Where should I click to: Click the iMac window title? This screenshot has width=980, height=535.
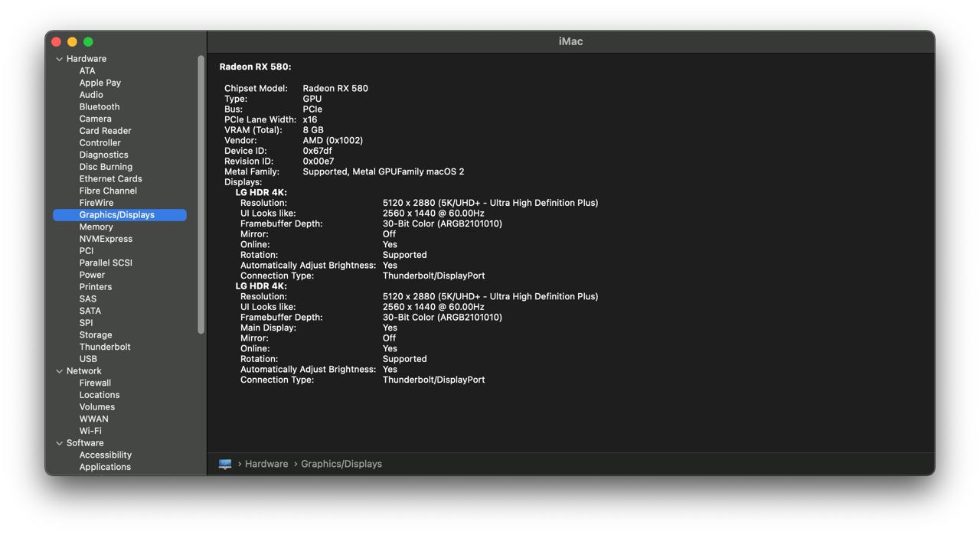(570, 41)
